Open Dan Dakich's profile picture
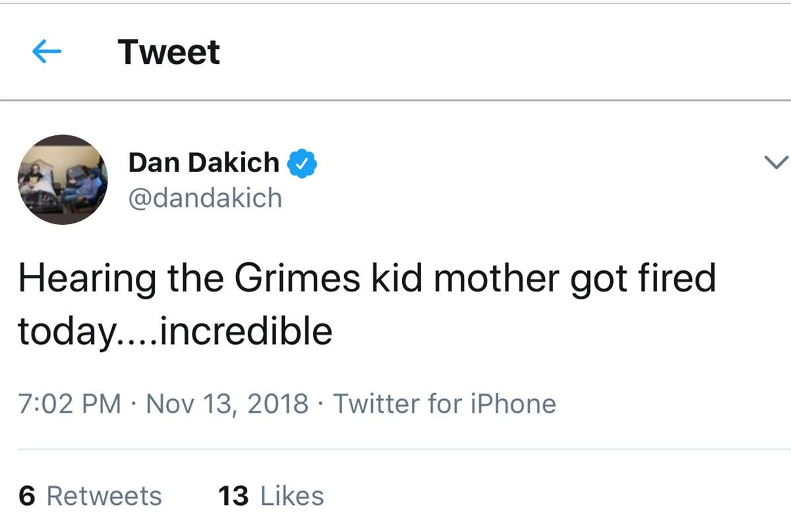This screenshot has height=532, width=791. pos(62,179)
